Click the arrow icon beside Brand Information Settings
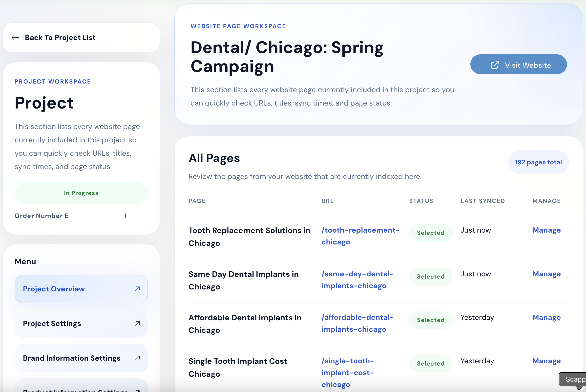Image resolution: width=586 pixels, height=392 pixels. coord(137,358)
